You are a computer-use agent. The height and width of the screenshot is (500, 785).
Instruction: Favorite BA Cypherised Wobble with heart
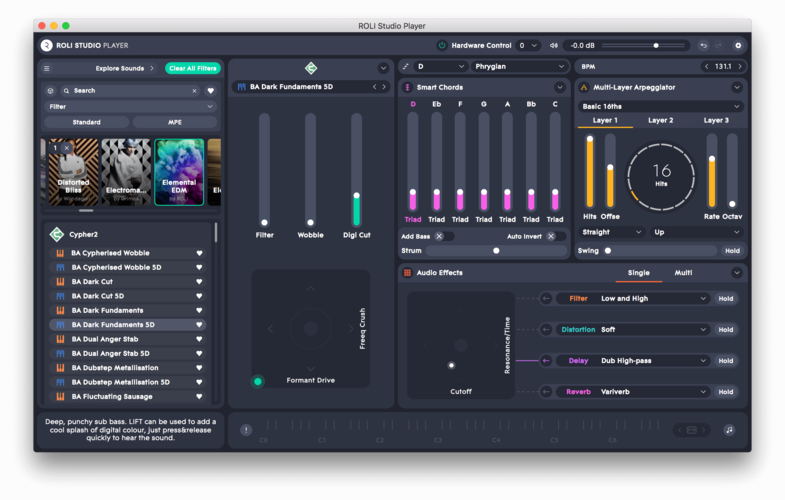[199, 253]
